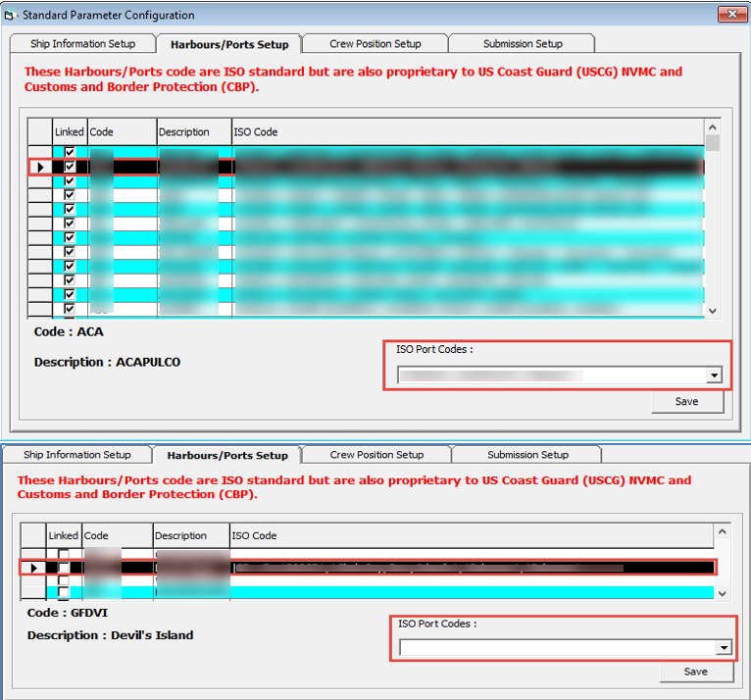Screen dimensions: 751x700
Task: Toggle Linked checkbox in selected black row, lower grid
Action: (63, 568)
